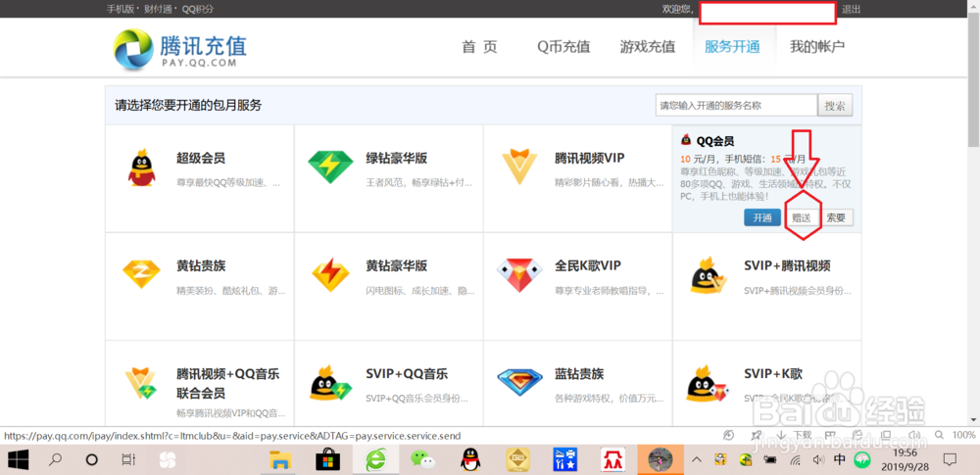Screen dimensions: 980x475
Task: Switch to the 游戏充值 tab
Action: (x=648, y=47)
